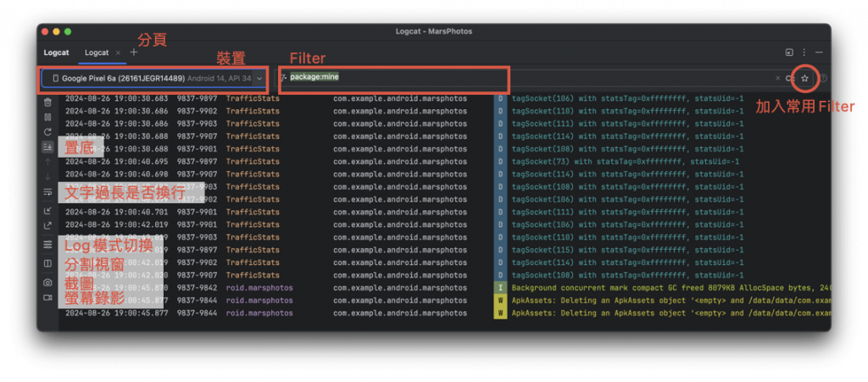Start screen recording with video icon
The image size is (868, 382).
tap(47, 297)
